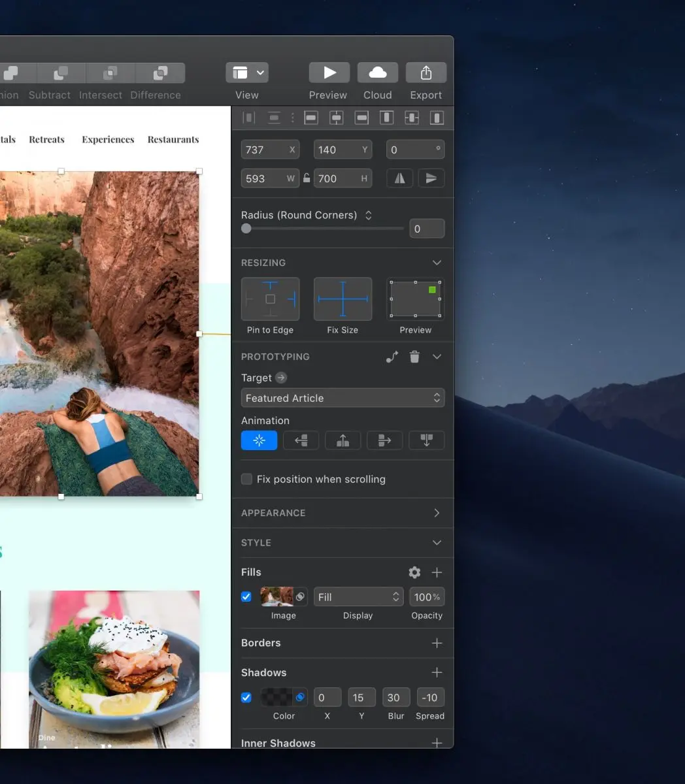Viewport: 685px width, 784px height.
Task: Click the Export share icon
Action: point(426,73)
